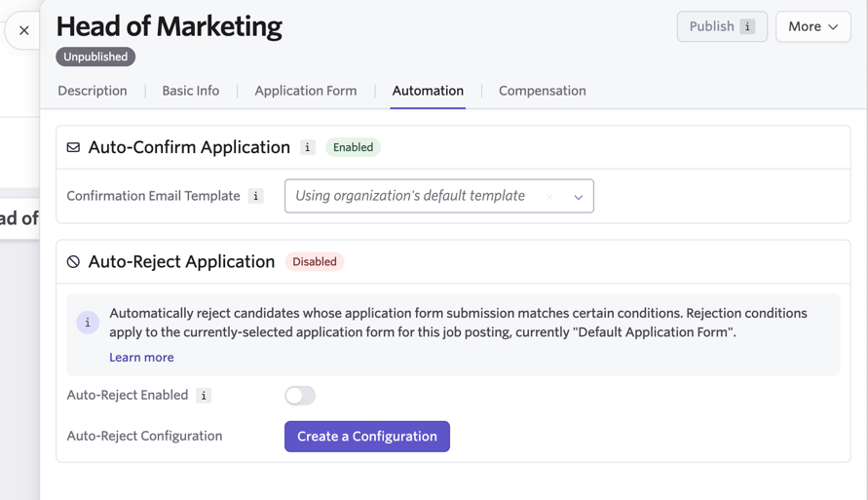The height and width of the screenshot is (500, 868).
Task: Open the Confirmation Email Template dropdown
Action: pyautogui.click(x=439, y=196)
